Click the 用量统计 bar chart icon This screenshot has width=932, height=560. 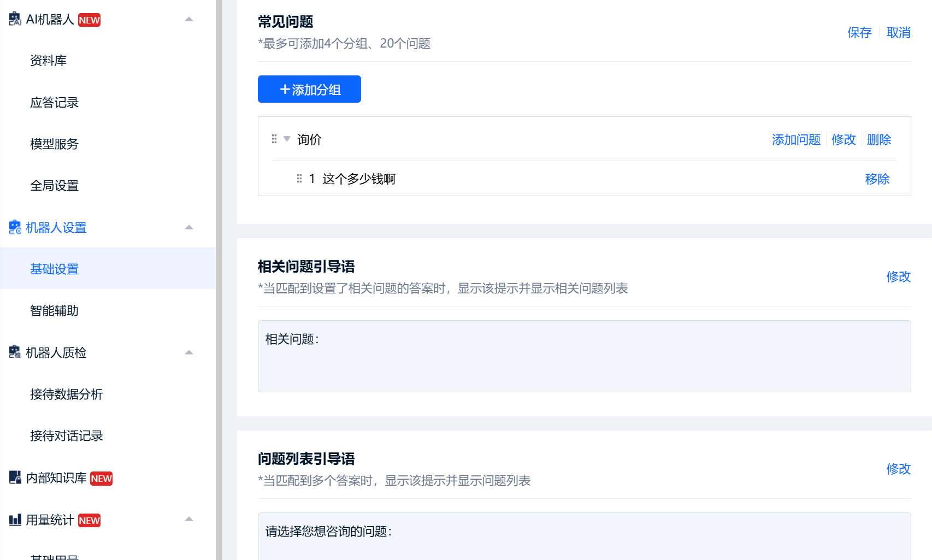click(x=15, y=520)
